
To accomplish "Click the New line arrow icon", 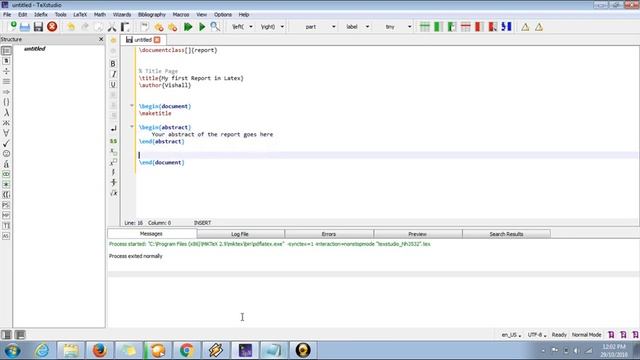I will coord(113,129).
